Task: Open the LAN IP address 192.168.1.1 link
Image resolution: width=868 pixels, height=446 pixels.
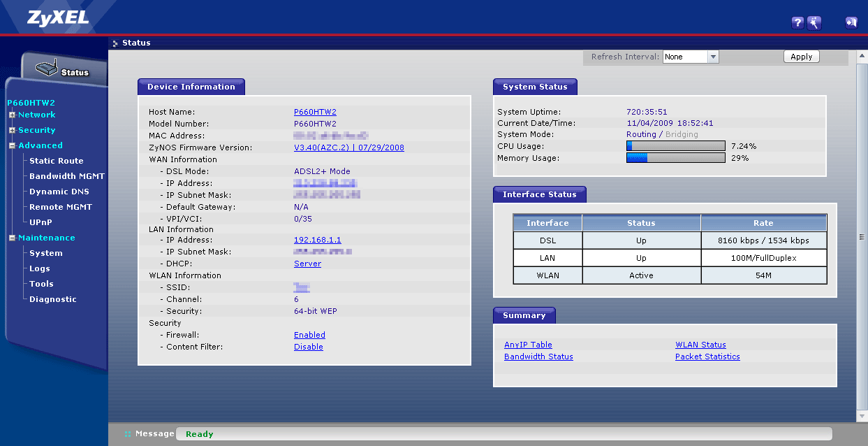Action: [x=318, y=240]
